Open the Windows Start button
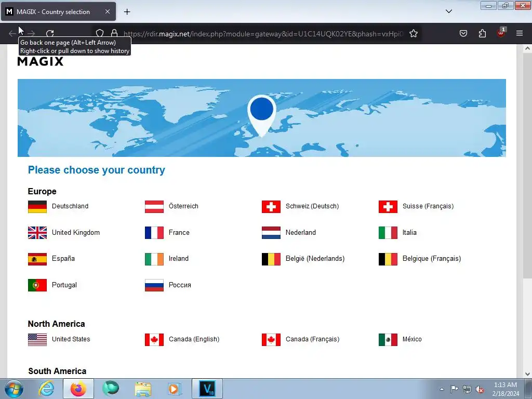 coord(14,389)
